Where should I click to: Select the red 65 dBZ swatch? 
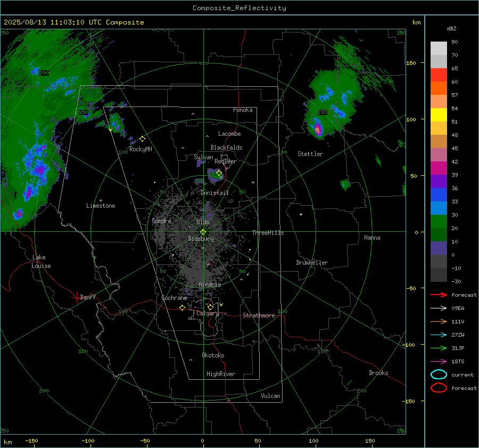tap(439, 75)
